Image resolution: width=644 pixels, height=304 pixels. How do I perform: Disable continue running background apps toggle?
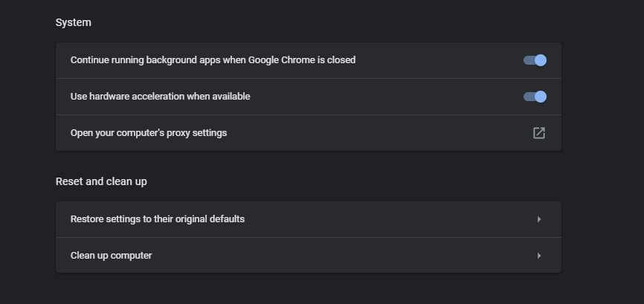(535, 60)
